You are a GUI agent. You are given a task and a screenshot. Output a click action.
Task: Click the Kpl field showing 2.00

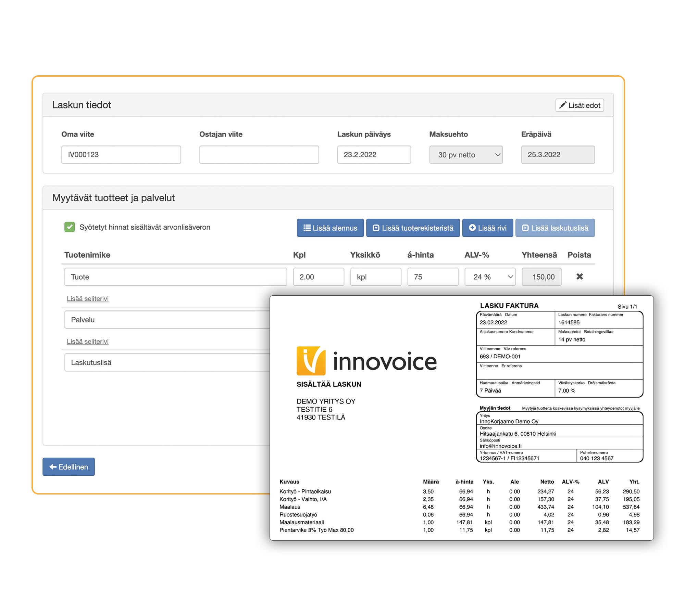pyautogui.click(x=319, y=277)
